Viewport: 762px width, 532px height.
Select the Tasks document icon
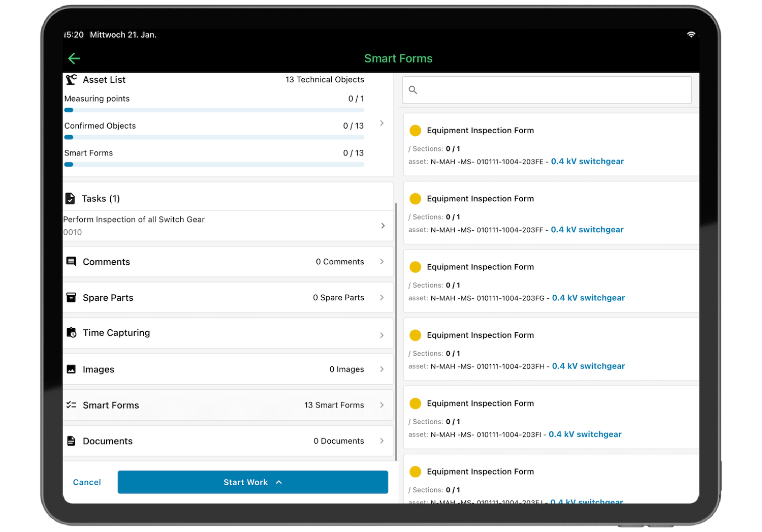coord(71,198)
